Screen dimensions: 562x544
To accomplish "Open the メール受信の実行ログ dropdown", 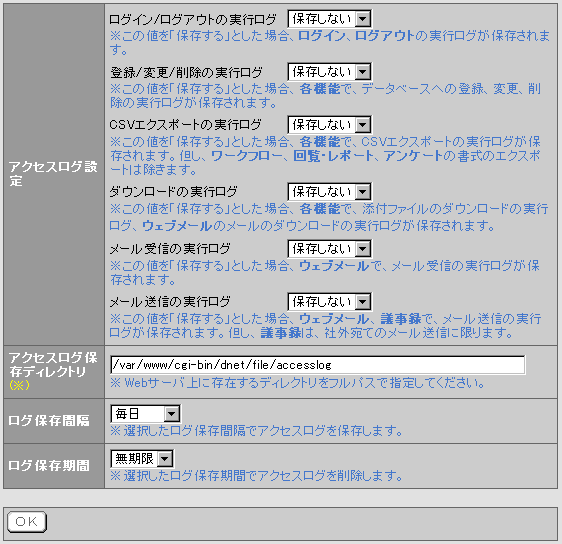I will click(329, 248).
